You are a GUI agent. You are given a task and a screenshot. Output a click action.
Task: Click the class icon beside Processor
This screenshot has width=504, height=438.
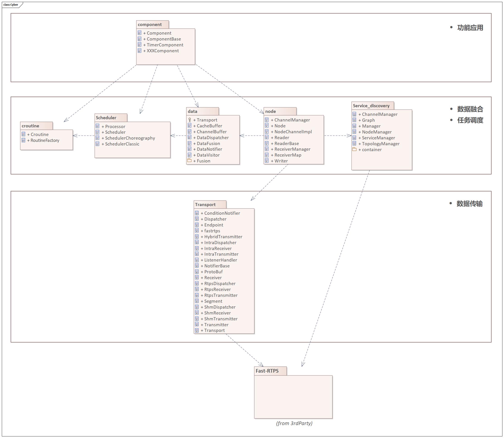[97, 126]
